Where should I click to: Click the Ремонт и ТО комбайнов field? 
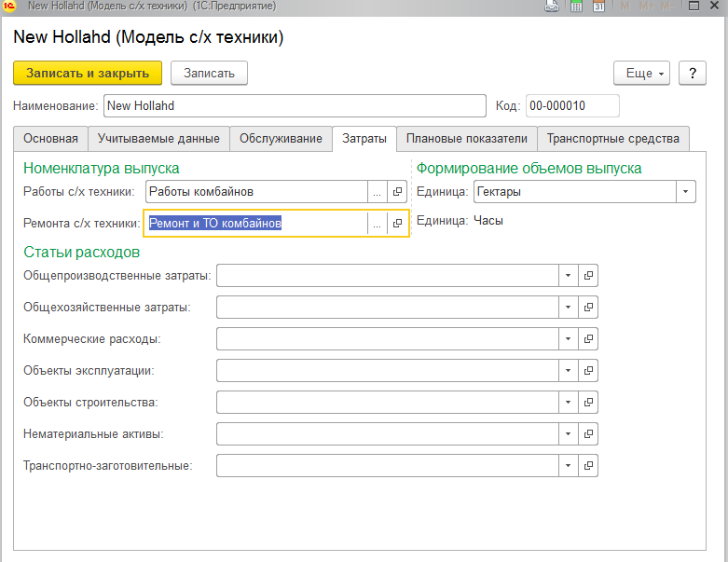(256, 224)
